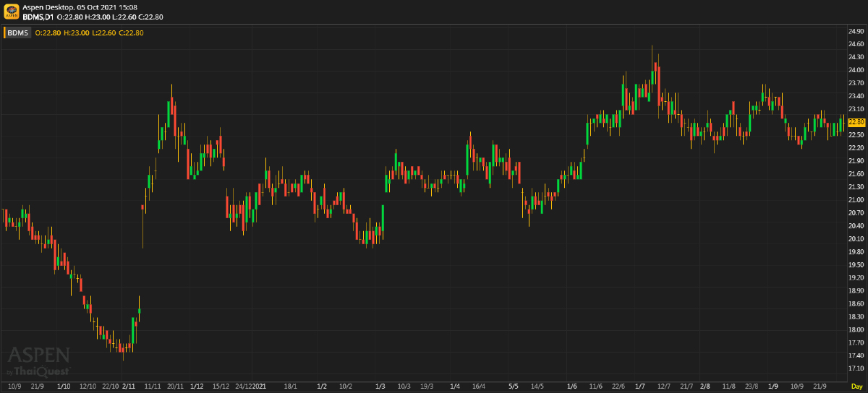The height and width of the screenshot is (393, 868).
Task: Click the 22.20 price axis label
Action: click(x=856, y=147)
